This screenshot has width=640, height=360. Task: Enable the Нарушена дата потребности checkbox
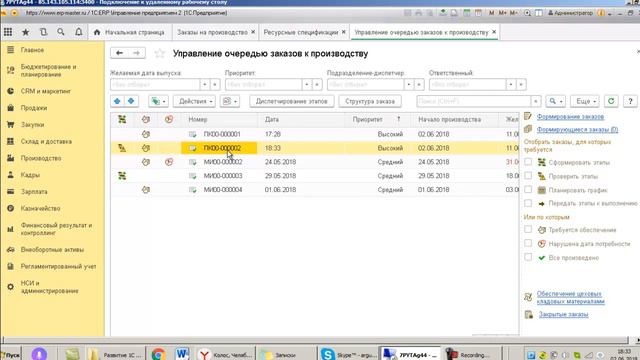[x=528, y=243]
